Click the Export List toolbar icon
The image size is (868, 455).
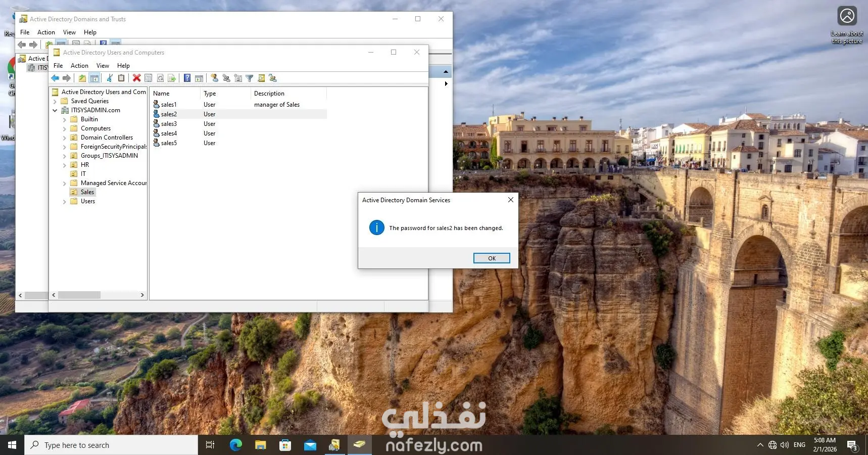(x=172, y=78)
